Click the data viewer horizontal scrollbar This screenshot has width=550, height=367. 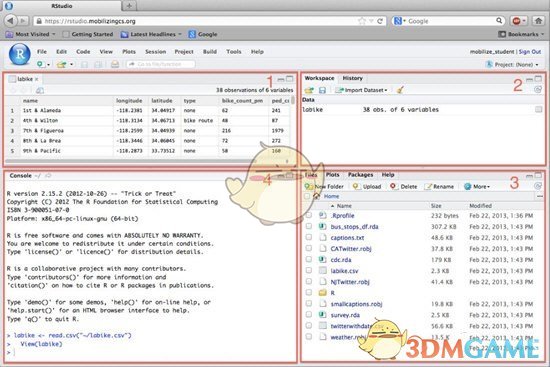click(130, 161)
